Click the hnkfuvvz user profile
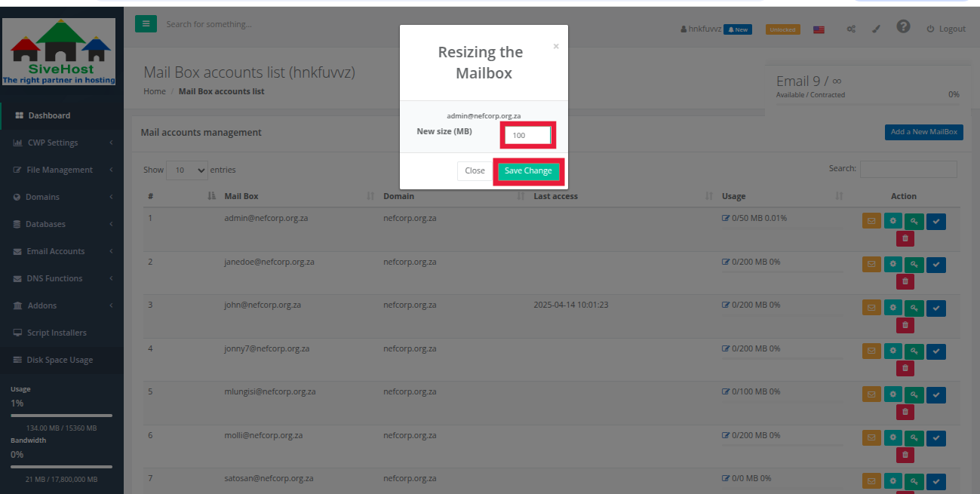Viewport: 980px width, 494px height. [701, 29]
